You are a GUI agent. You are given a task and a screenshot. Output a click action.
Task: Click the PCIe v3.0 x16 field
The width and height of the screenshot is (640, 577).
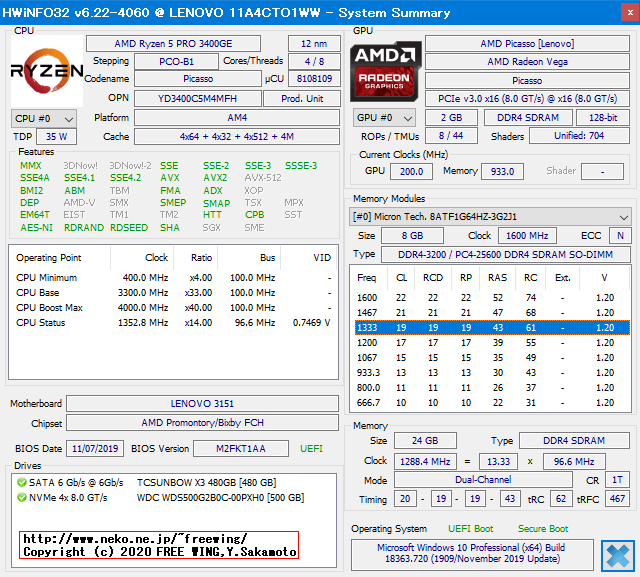pyautogui.click(x=527, y=98)
